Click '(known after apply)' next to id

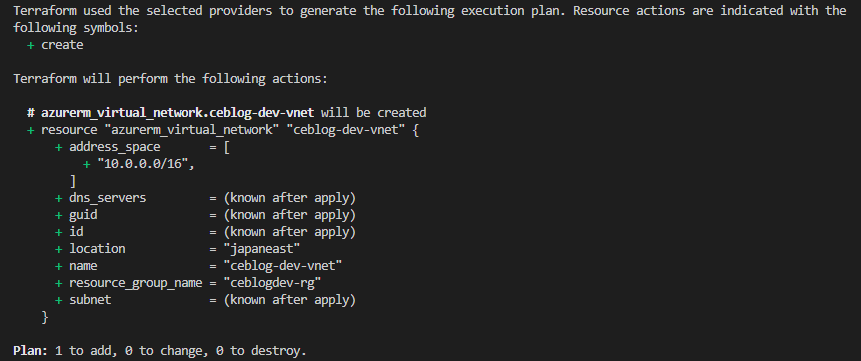pyautogui.click(x=290, y=232)
